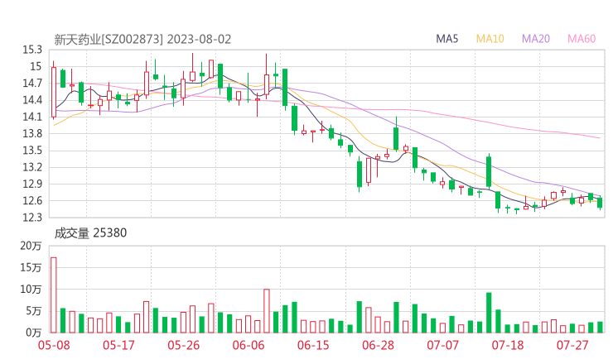Click the 15.3 price axis label
The width and height of the screenshot is (613, 364).
coord(32,50)
